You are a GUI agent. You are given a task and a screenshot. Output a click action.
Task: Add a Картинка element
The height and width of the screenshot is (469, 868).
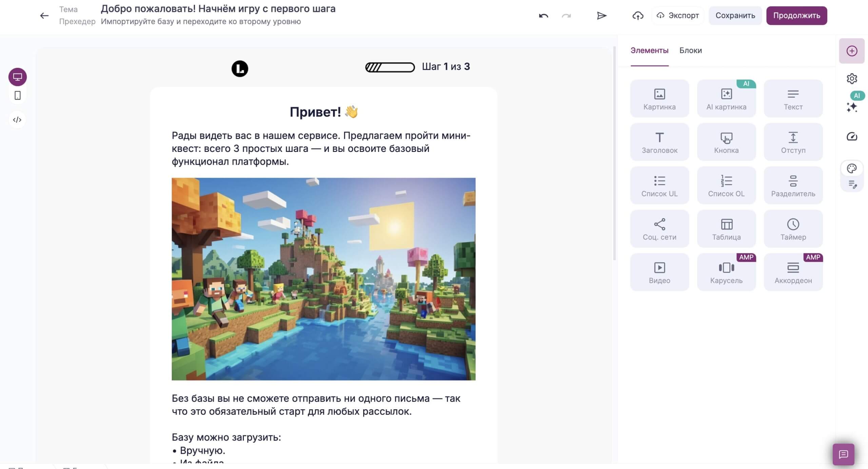tap(659, 99)
